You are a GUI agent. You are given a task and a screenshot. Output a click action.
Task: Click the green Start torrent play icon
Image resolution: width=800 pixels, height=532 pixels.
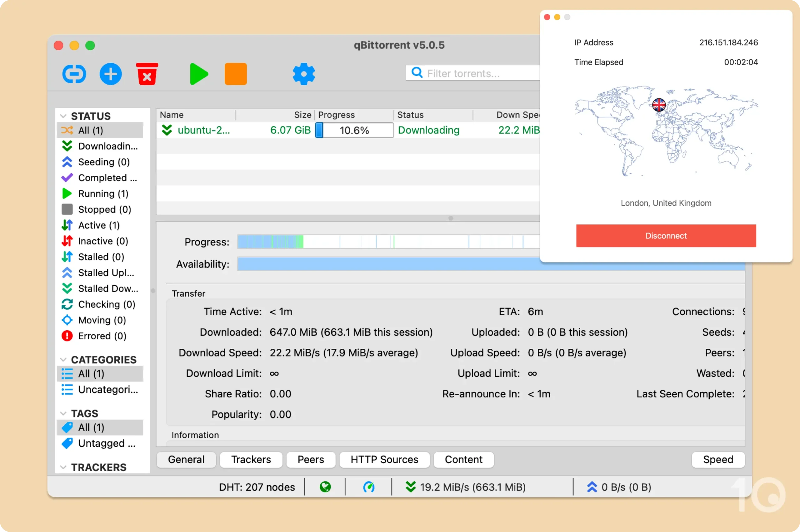click(x=199, y=74)
